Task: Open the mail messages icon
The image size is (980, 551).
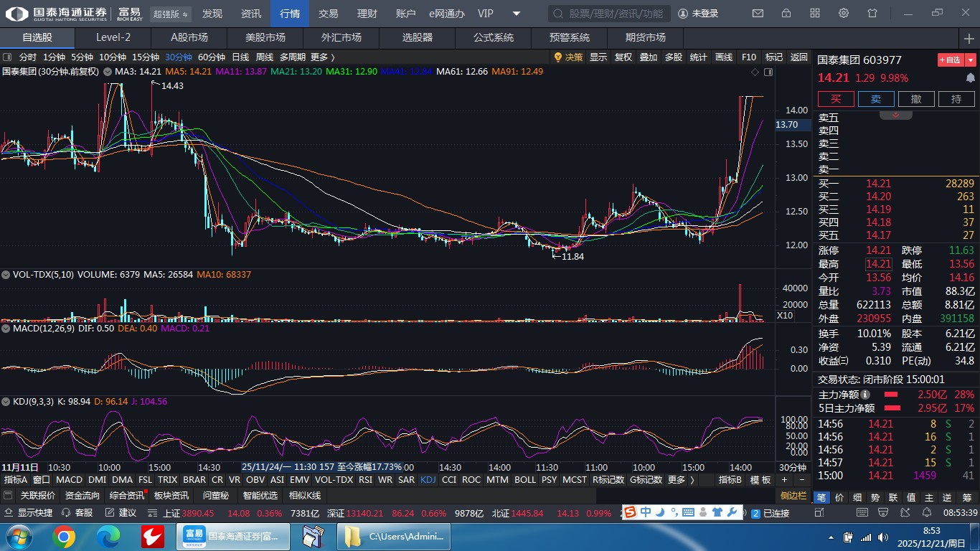Action: pyautogui.click(x=758, y=14)
